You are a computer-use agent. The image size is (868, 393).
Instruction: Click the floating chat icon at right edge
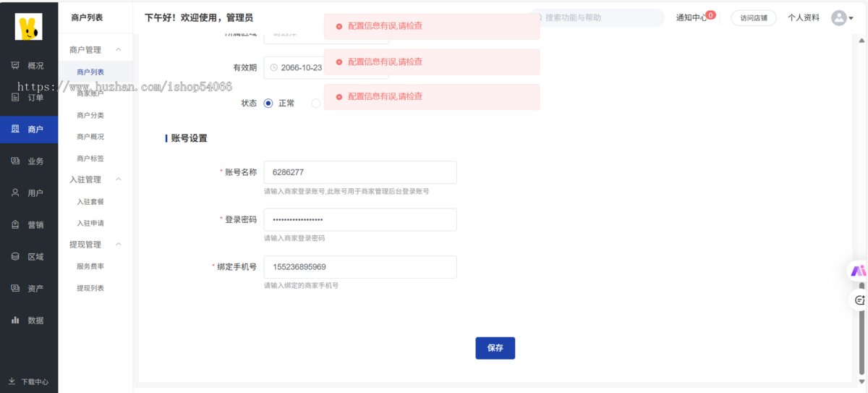(x=859, y=300)
